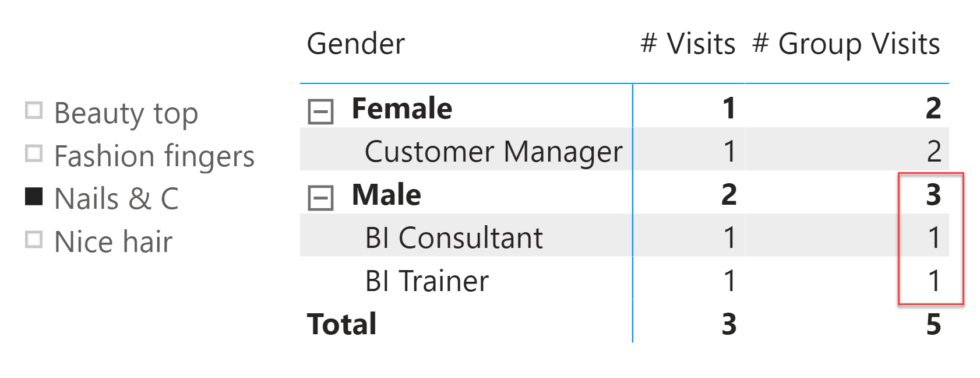Screen dimensions: 980x378
Task: Sort by the Gender column header
Action: click(355, 44)
